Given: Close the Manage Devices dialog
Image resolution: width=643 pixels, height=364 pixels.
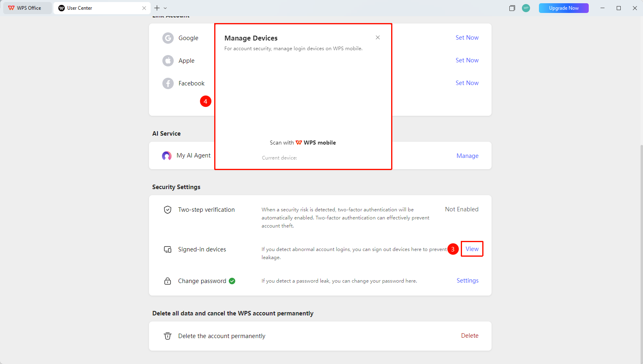Looking at the screenshot, I should tap(378, 38).
